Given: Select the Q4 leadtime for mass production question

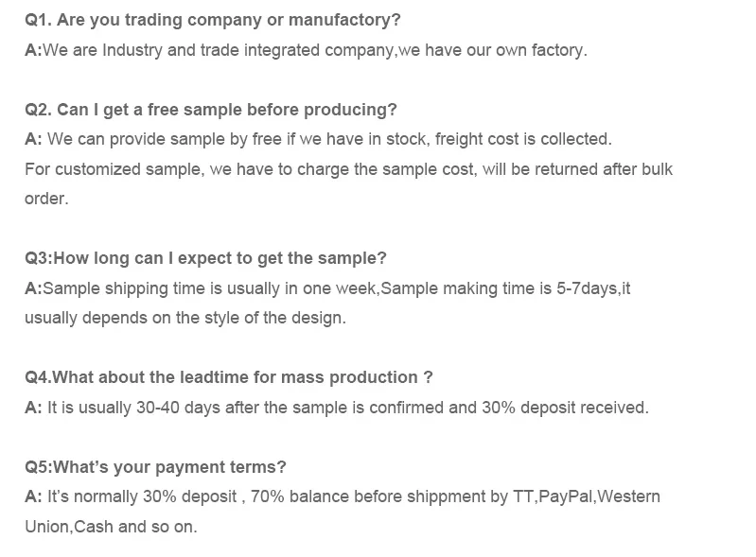Looking at the screenshot, I should pyautogui.click(x=228, y=377).
